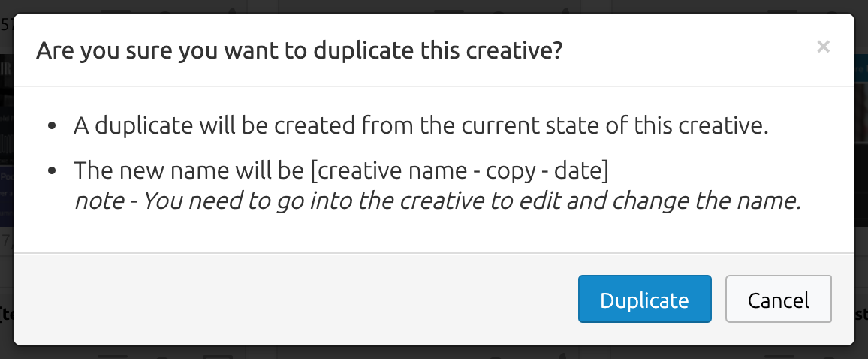
Task: Cancel the duplicate creative dialog
Action: (779, 299)
